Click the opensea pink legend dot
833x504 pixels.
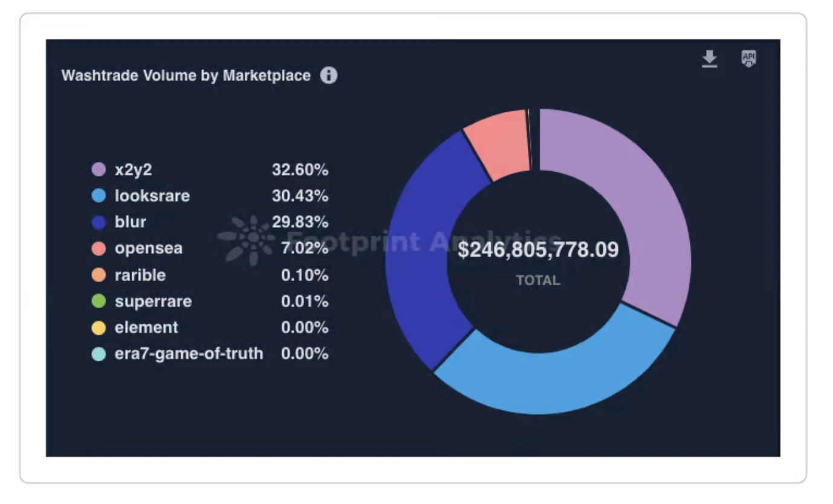(x=99, y=248)
